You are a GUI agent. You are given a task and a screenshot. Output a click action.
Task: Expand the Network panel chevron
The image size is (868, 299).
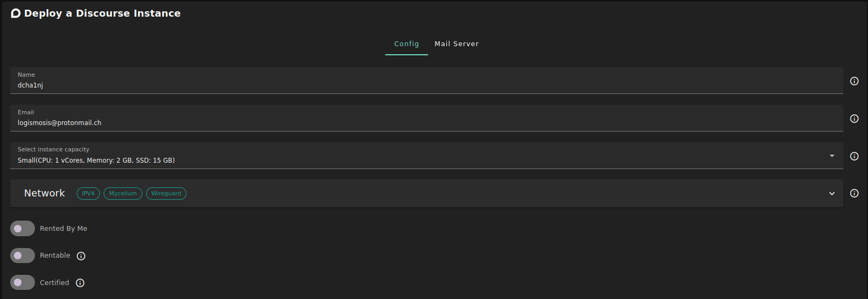coord(831,193)
